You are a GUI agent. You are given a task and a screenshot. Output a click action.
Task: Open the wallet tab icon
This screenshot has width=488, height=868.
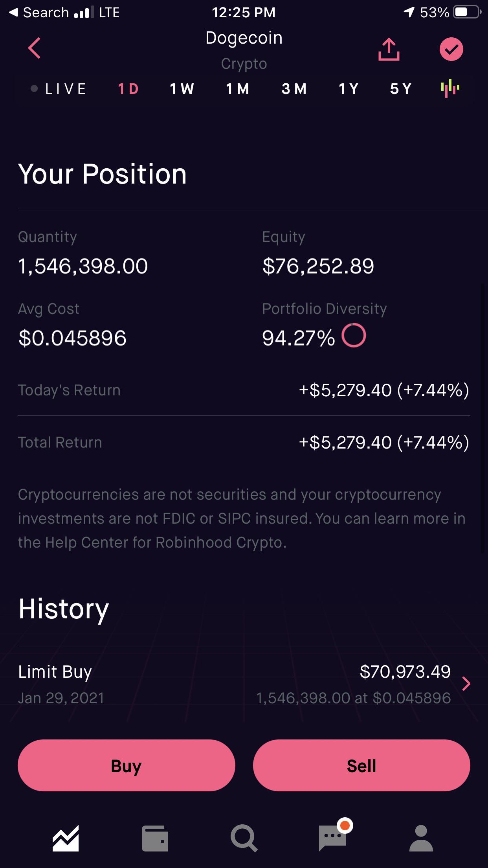point(154,838)
